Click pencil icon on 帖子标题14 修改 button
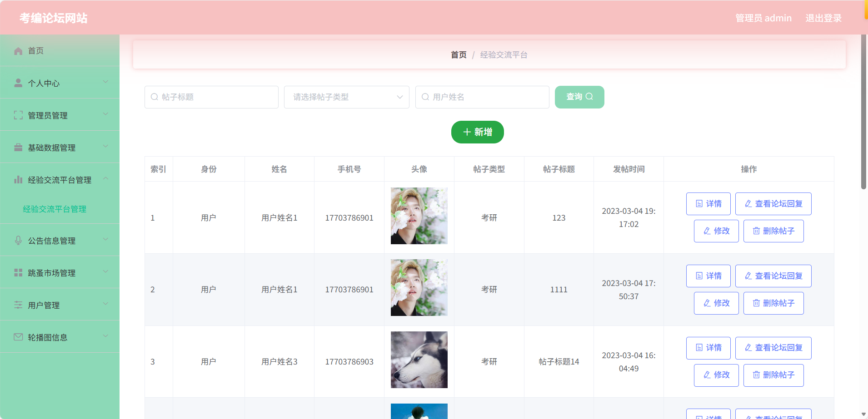The height and width of the screenshot is (419, 868). pyautogui.click(x=707, y=375)
